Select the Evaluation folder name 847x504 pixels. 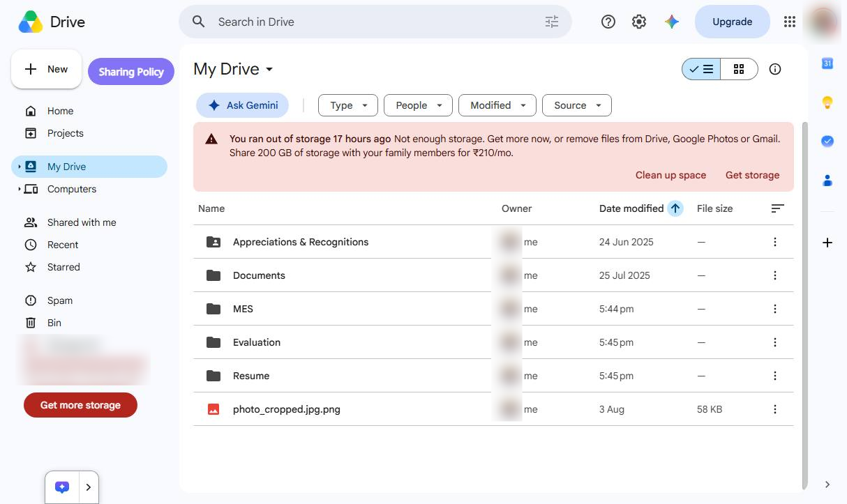point(257,342)
